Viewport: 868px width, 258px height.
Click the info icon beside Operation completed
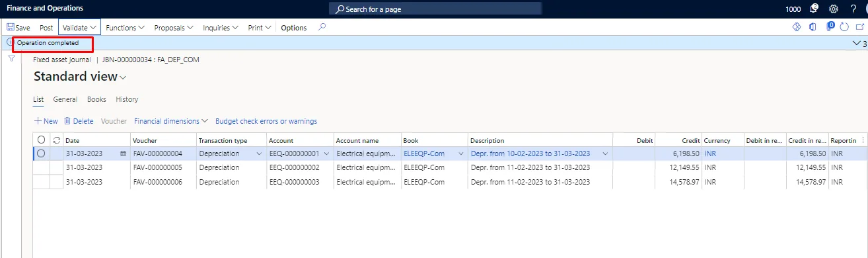click(x=10, y=42)
